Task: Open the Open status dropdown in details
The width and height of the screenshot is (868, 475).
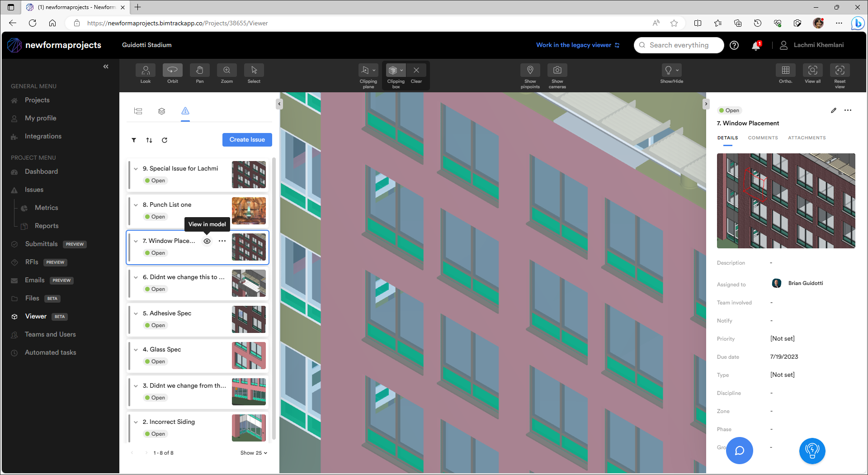Action: coord(729,110)
